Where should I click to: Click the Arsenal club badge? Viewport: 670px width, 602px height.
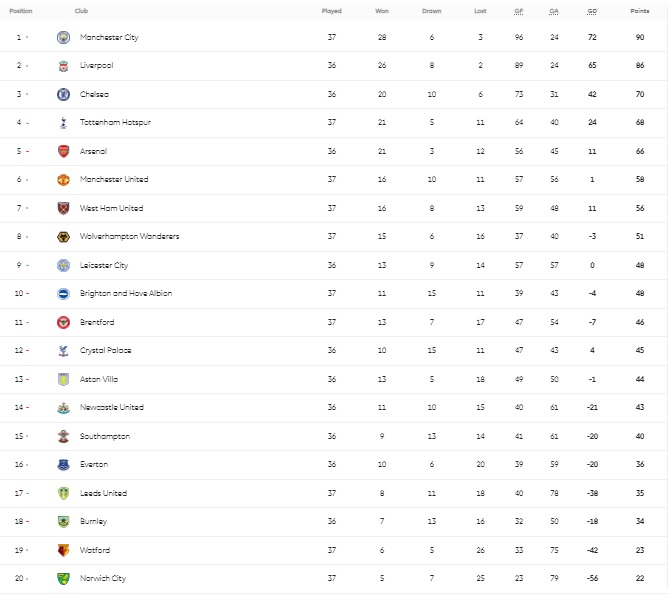(64, 151)
